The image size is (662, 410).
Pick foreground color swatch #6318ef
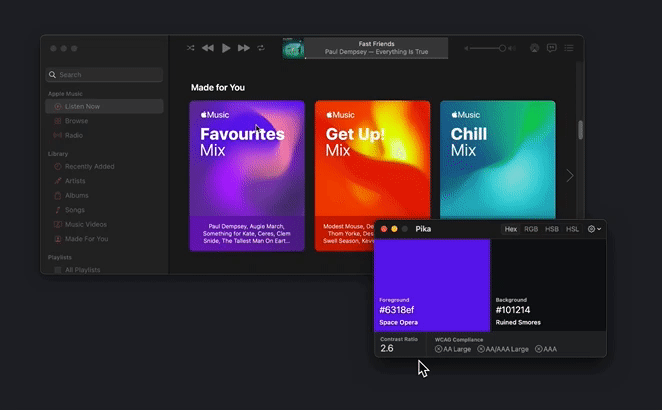coord(432,285)
